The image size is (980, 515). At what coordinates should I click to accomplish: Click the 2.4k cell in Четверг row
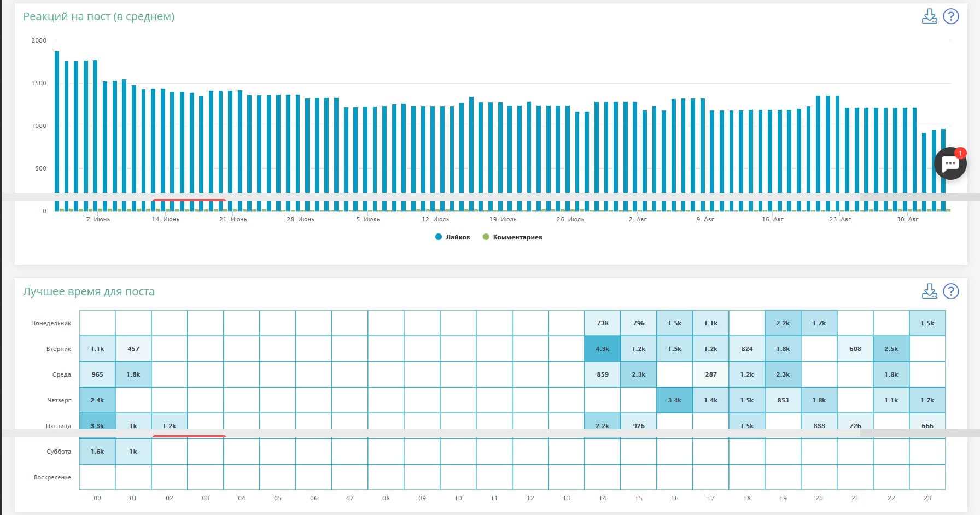97,400
